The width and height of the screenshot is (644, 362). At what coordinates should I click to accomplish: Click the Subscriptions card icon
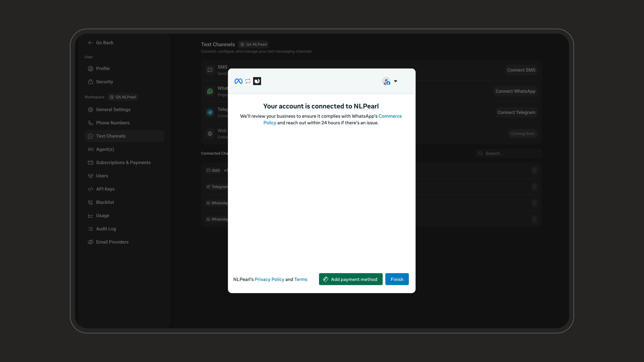(91, 162)
